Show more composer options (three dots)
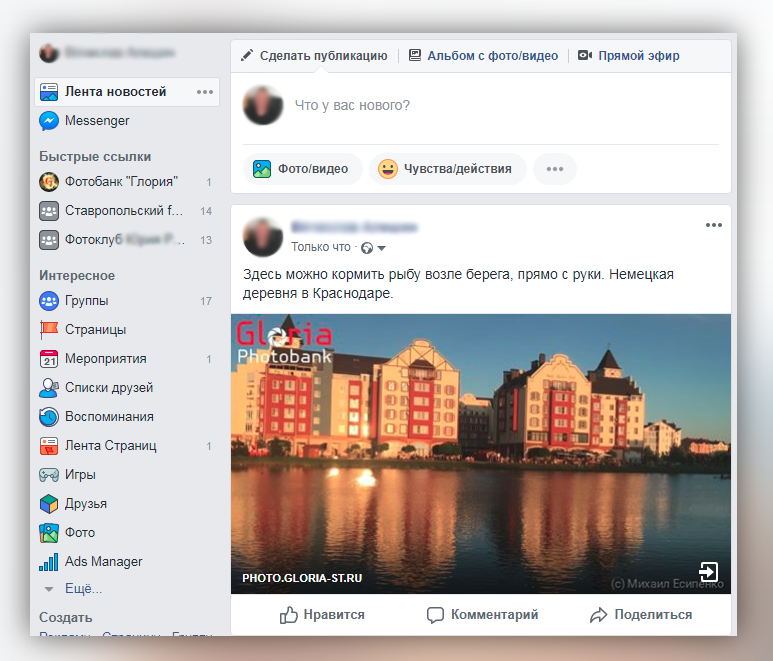This screenshot has width=773, height=661. pyautogui.click(x=555, y=169)
